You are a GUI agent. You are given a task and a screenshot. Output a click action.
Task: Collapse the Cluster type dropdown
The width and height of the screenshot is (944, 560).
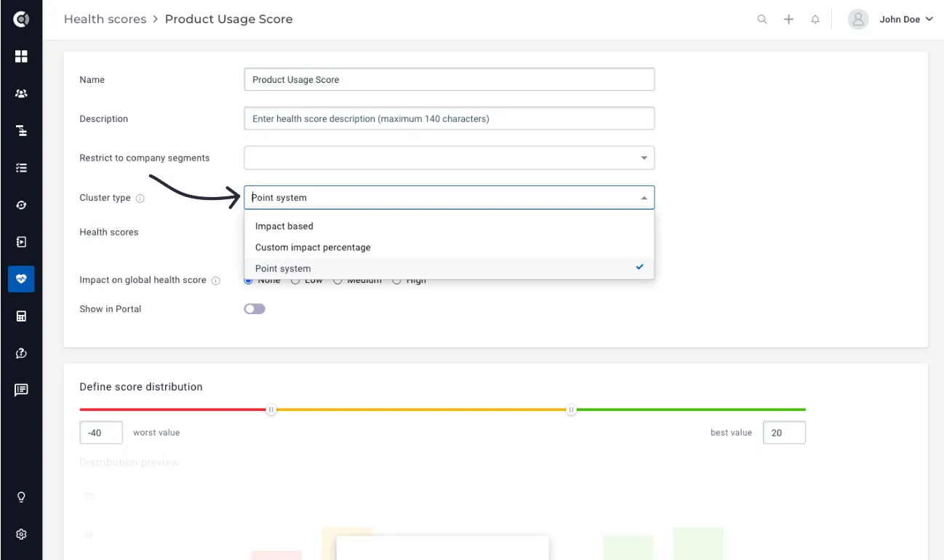click(644, 198)
